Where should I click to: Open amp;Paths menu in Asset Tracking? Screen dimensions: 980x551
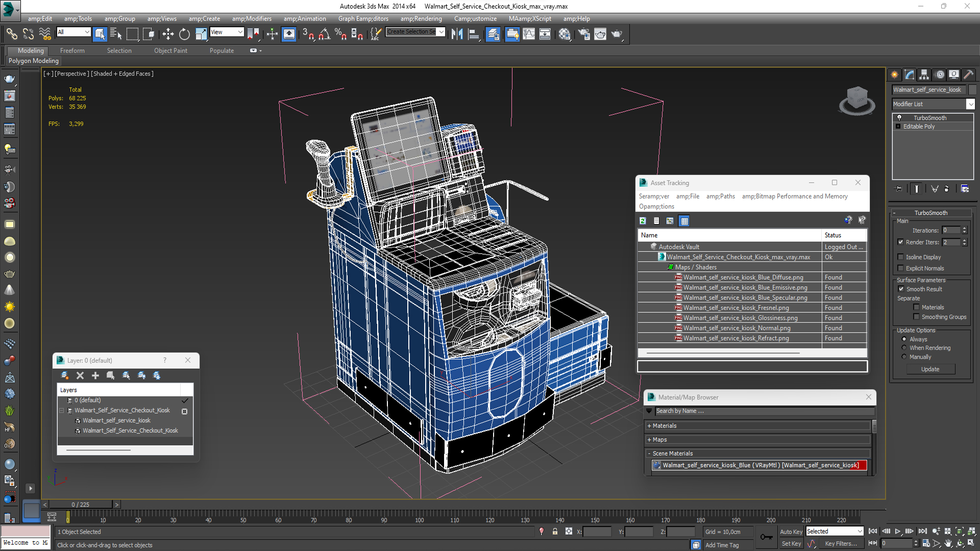coord(720,196)
